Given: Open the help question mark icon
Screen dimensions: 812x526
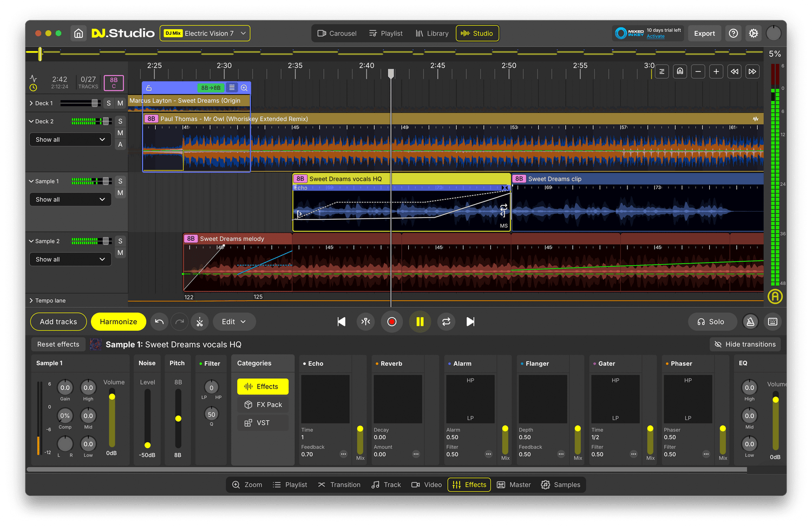Looking at the screenshot, I should (734, 34).
